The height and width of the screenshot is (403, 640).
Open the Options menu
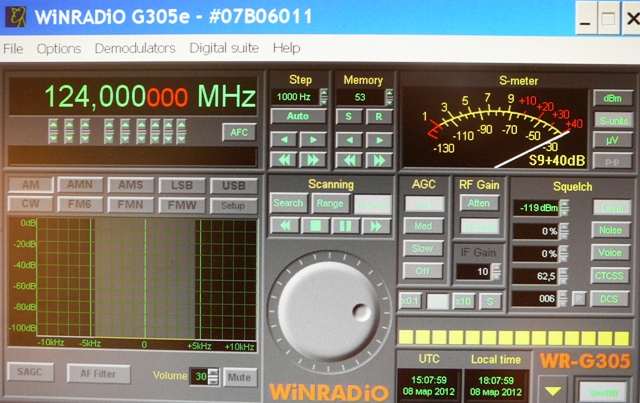click(59, 49)
